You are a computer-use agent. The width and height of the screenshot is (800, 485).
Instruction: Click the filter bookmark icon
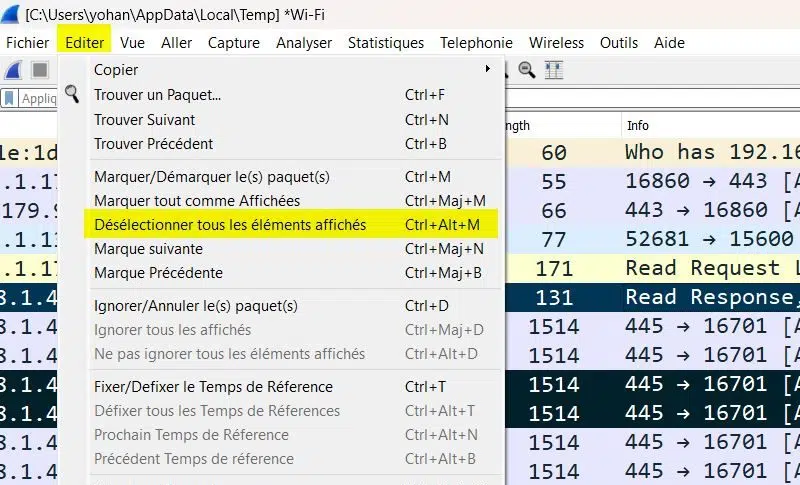pyautogui.click(x=9, y=98)
